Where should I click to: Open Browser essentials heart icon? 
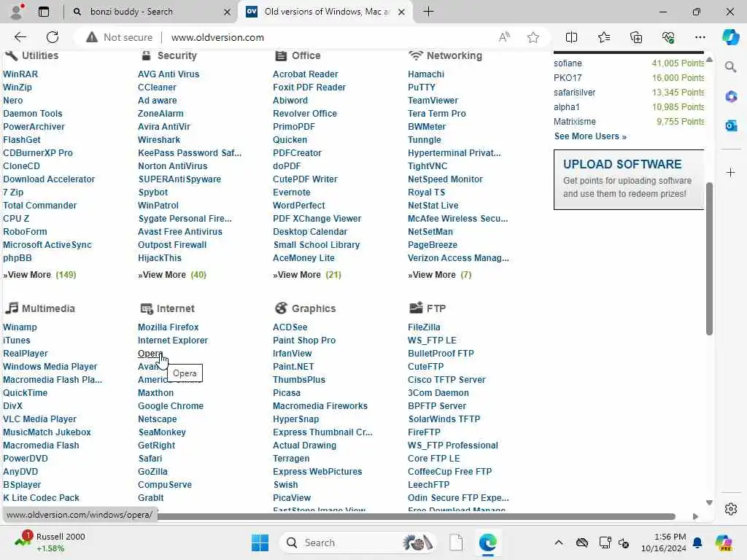[668, 37]
